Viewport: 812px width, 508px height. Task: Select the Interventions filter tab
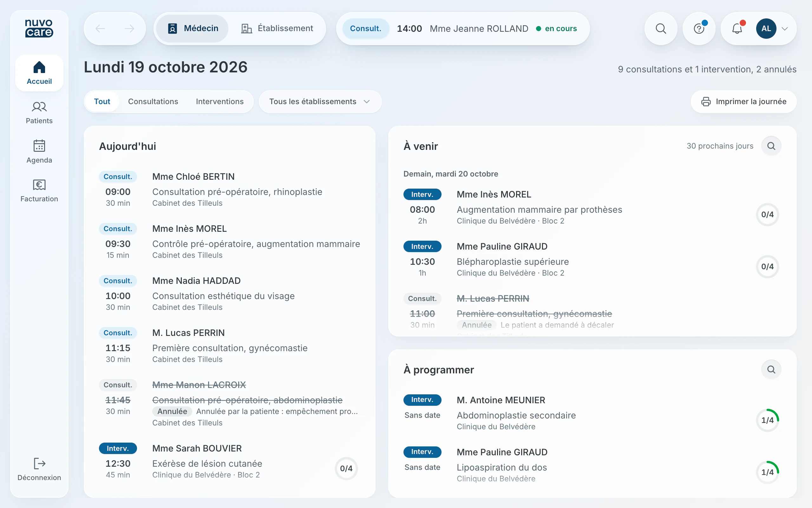(220, 102)
